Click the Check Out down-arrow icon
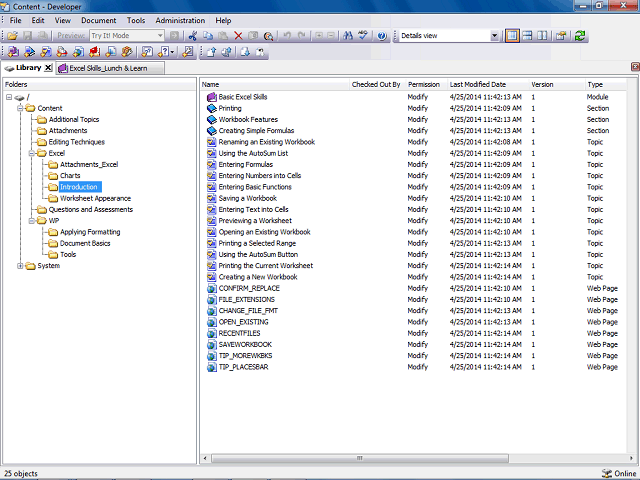Image resolution: width=640 pixels, height=480 pixels. 245,52
